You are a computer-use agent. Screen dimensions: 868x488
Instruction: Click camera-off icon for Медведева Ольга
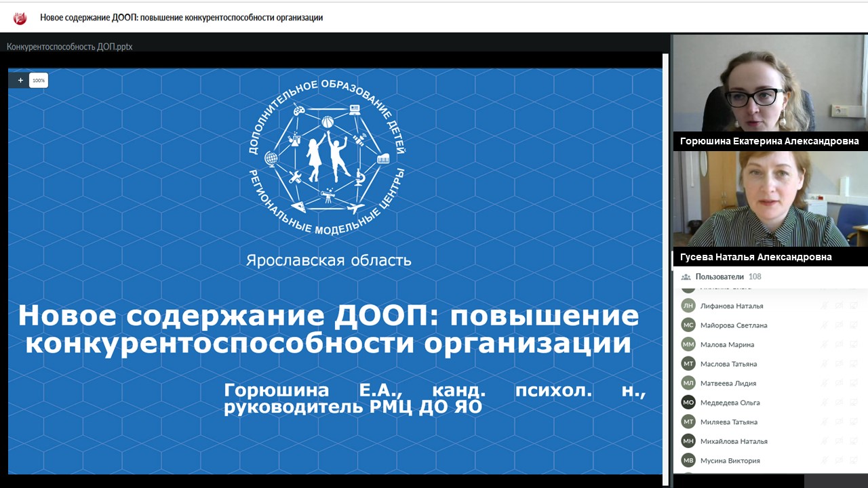point(840,403)
